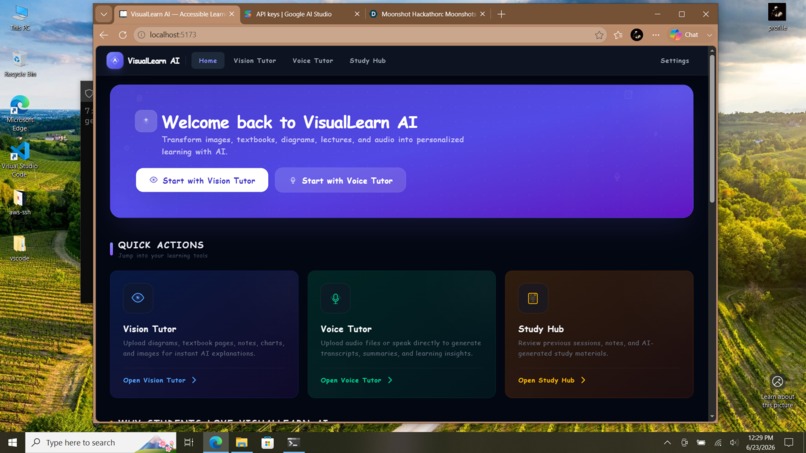806x453 pixels.
Task: Open the volume control in tray
Action: 734,443
